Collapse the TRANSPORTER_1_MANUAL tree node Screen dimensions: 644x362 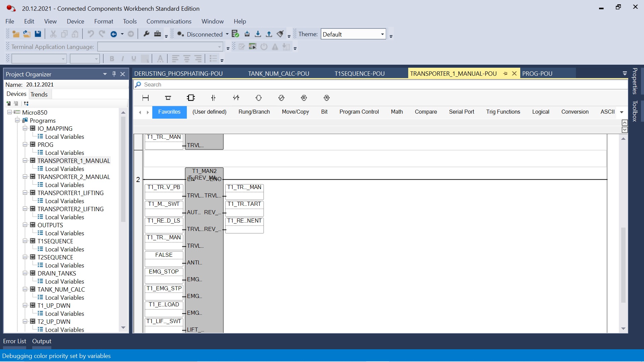click(x=25, y=161)
